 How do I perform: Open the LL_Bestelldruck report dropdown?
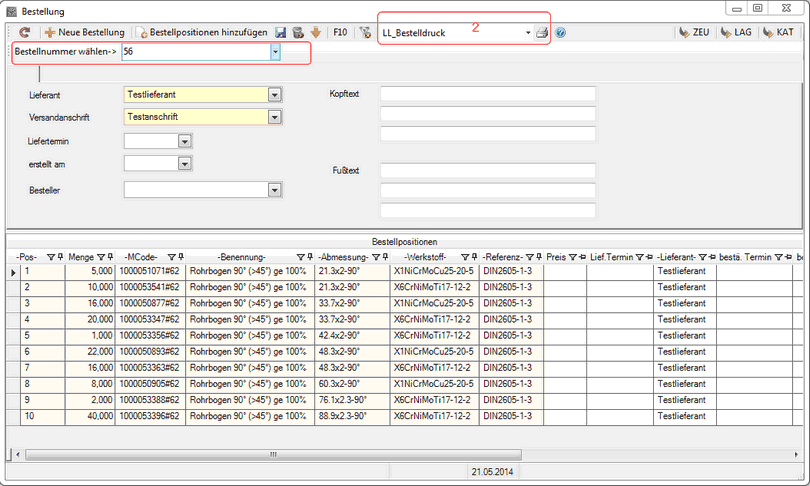pyautogui.click(x=528, y=32)
